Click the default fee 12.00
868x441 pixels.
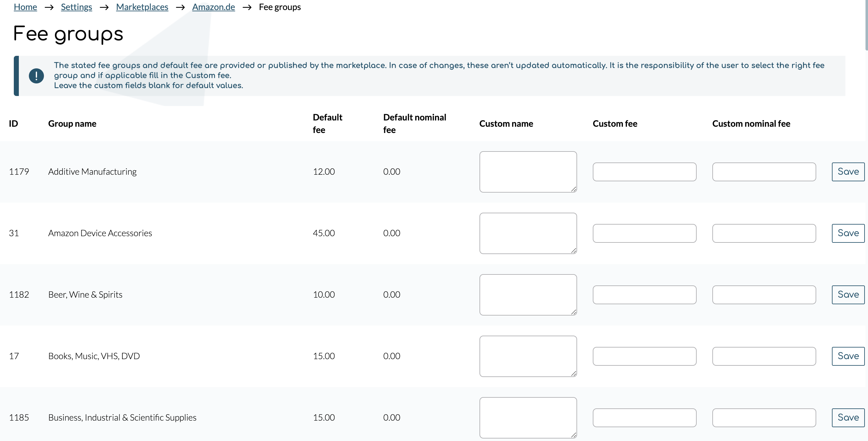[x=324, y=172]
